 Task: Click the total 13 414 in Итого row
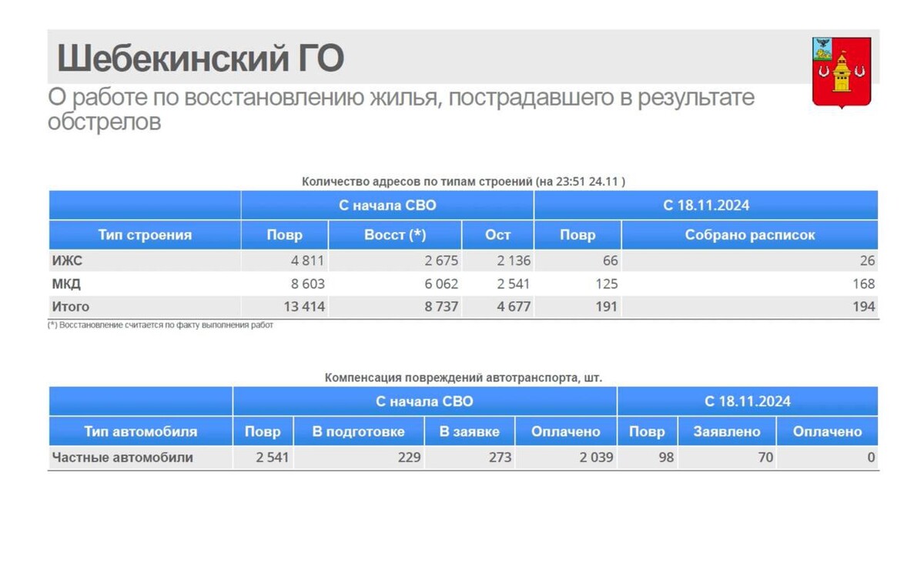point(304,307)
